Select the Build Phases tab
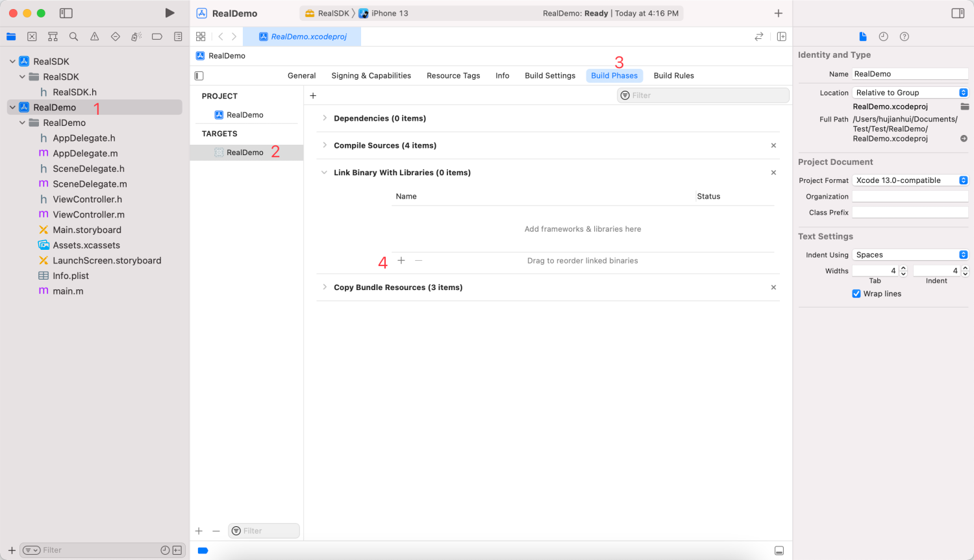This screenshot has width=974, height=560. [x=614, y=76]
